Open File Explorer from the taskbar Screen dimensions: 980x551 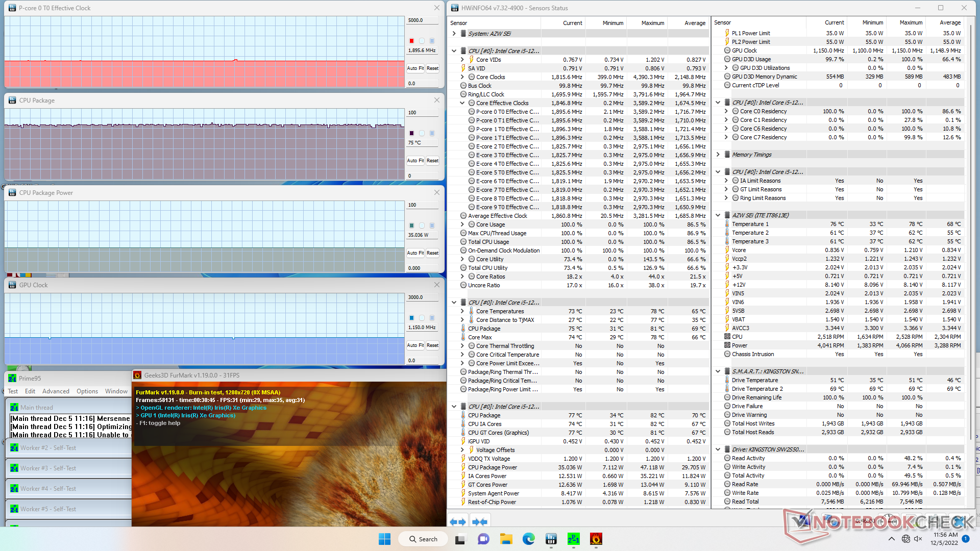coord(506,539)
